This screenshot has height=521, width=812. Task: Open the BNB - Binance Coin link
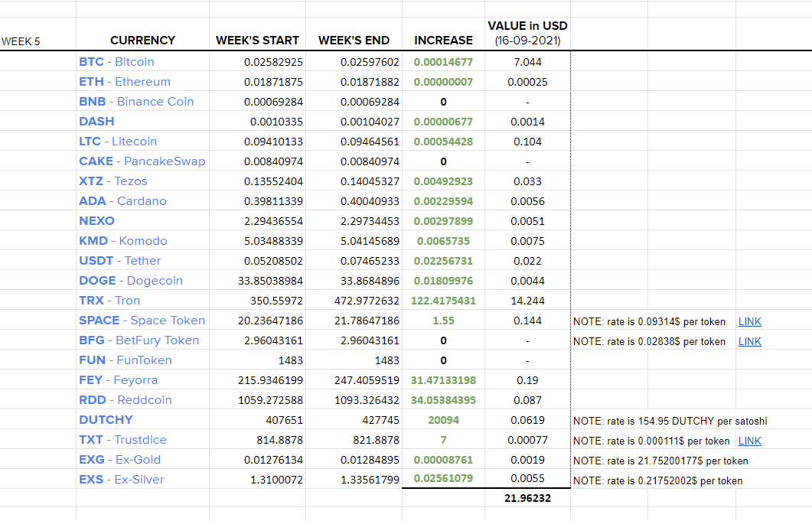(136, 102)
